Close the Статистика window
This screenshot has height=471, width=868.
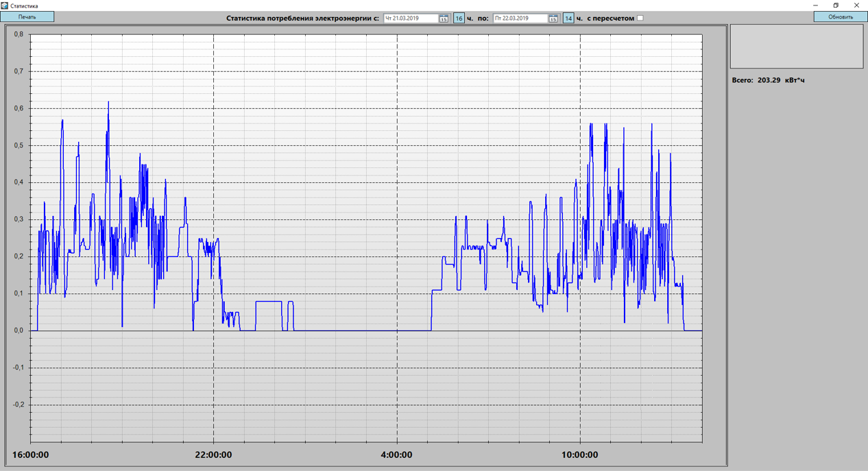click(856, 5)
